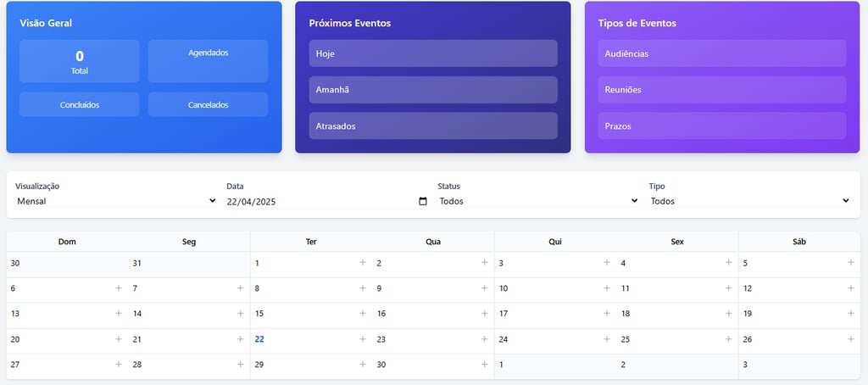
Task: Open the Visualização Mensal dropdown
Action: pos(116,201)
